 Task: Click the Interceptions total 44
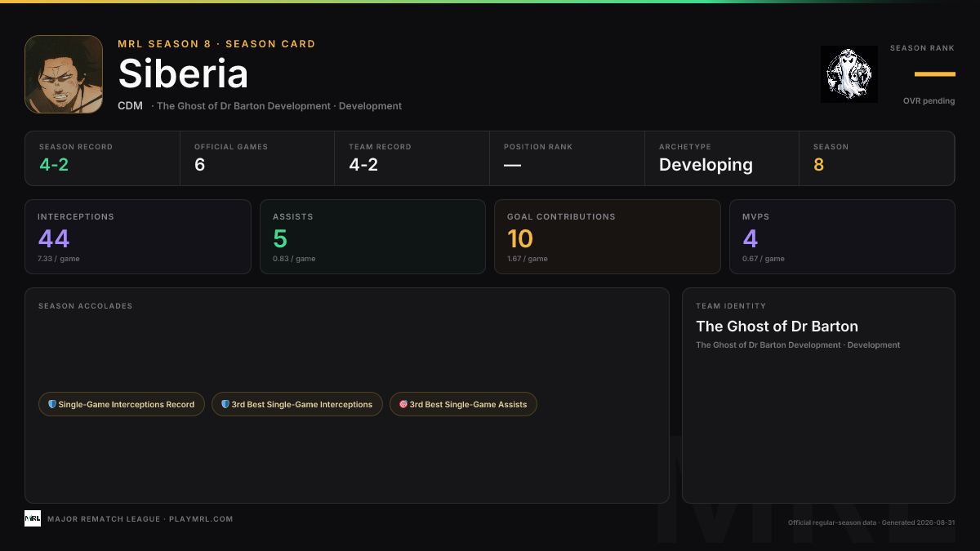[x=54, y=239]
